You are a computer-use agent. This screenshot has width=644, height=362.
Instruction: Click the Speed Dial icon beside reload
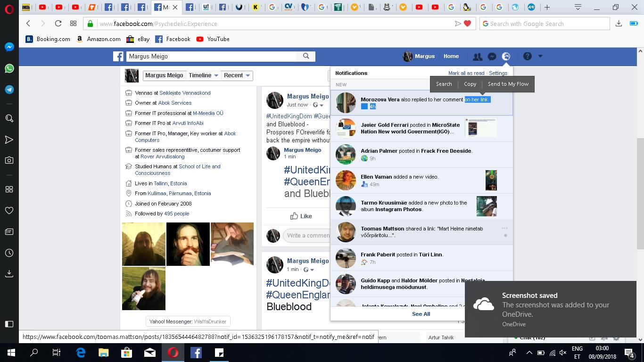(73, 24)
